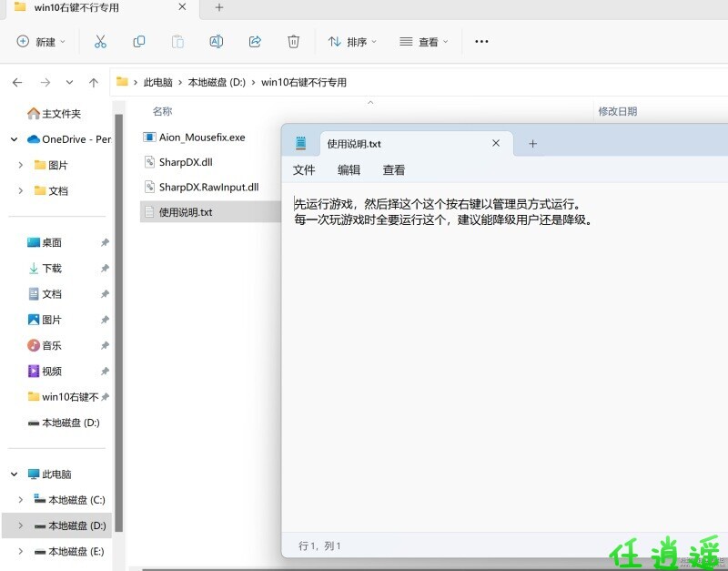
Task: Close the 使用说明.txt Notepad tab
Action: 496,144
